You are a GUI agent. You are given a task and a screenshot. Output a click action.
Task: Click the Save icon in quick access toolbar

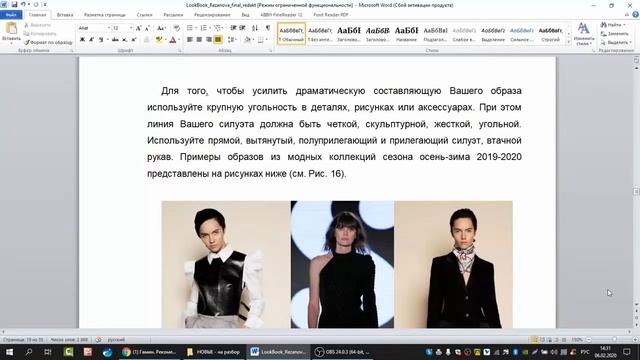(x=14, y=4)
